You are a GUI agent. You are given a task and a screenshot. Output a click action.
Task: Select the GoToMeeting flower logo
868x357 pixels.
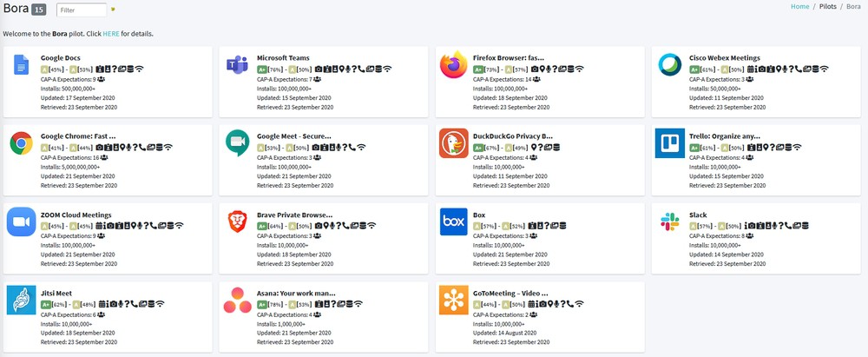(x=453, y=300)
